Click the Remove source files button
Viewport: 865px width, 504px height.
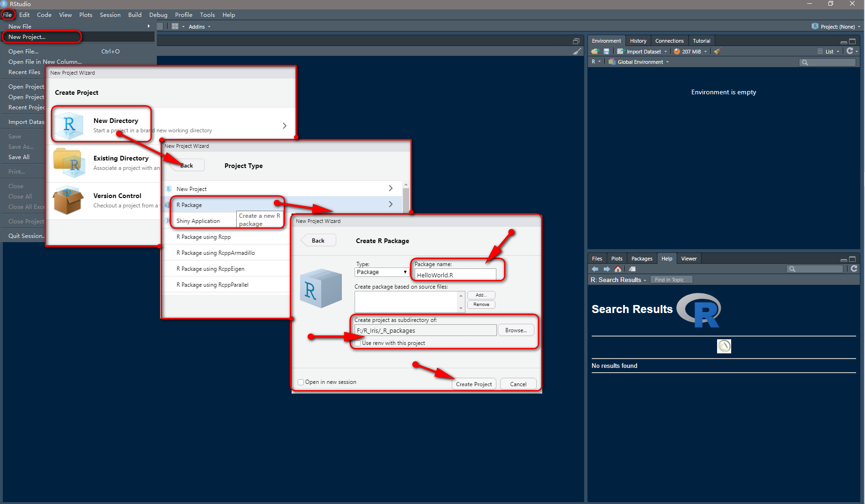tap(481, 305)
